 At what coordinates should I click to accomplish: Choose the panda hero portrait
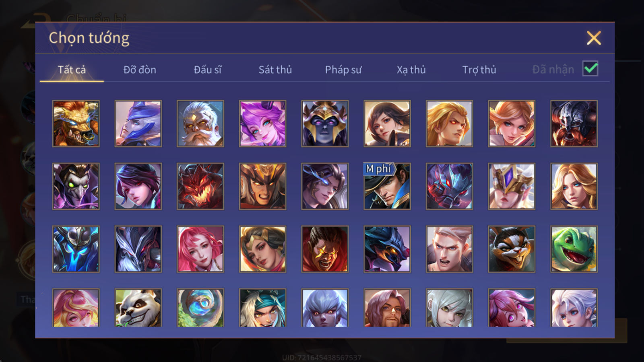[138, 308]
